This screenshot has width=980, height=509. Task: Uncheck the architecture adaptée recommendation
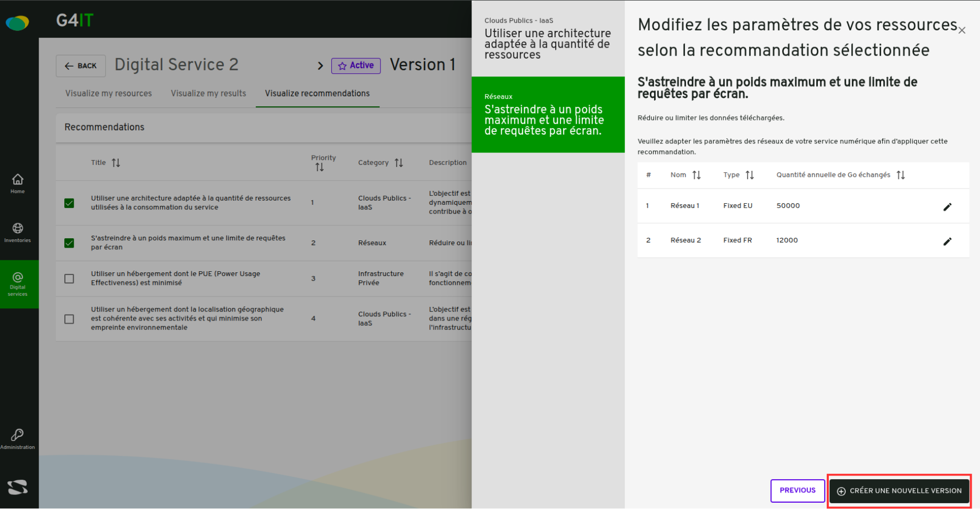pyautogui.click(x=69, y=203)
